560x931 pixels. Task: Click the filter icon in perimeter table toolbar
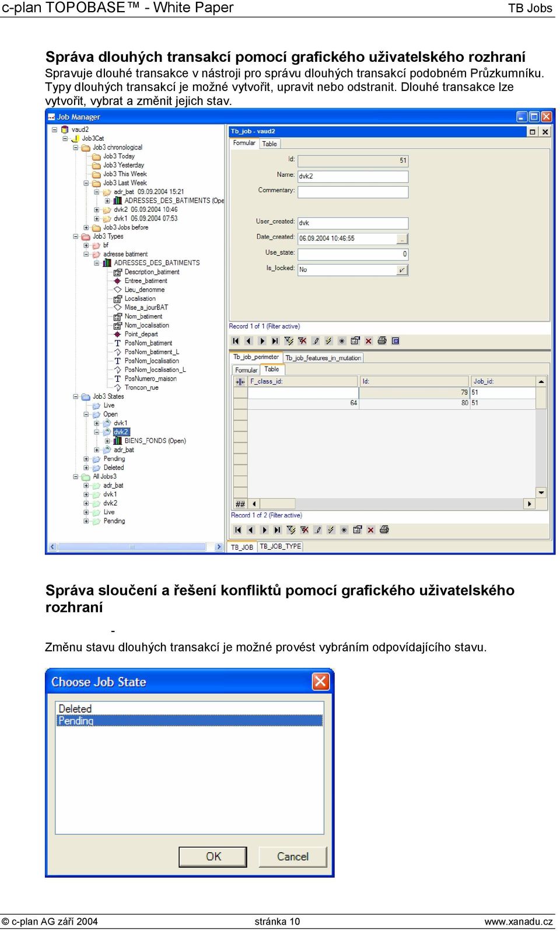(290, 530)
